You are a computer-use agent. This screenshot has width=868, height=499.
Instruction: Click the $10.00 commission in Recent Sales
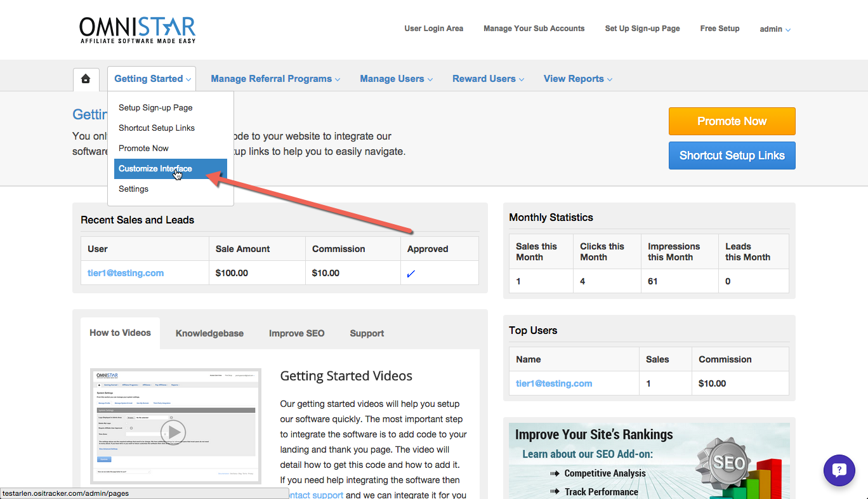pos(325,273)
